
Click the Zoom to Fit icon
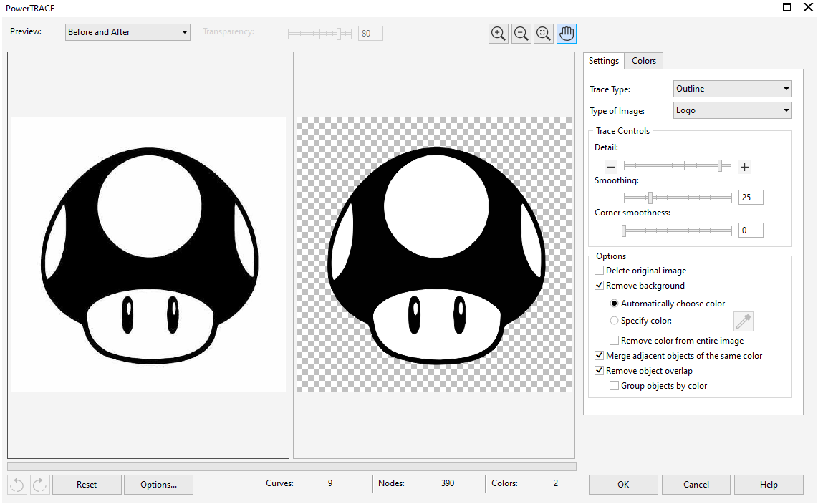tap(544, 34)
